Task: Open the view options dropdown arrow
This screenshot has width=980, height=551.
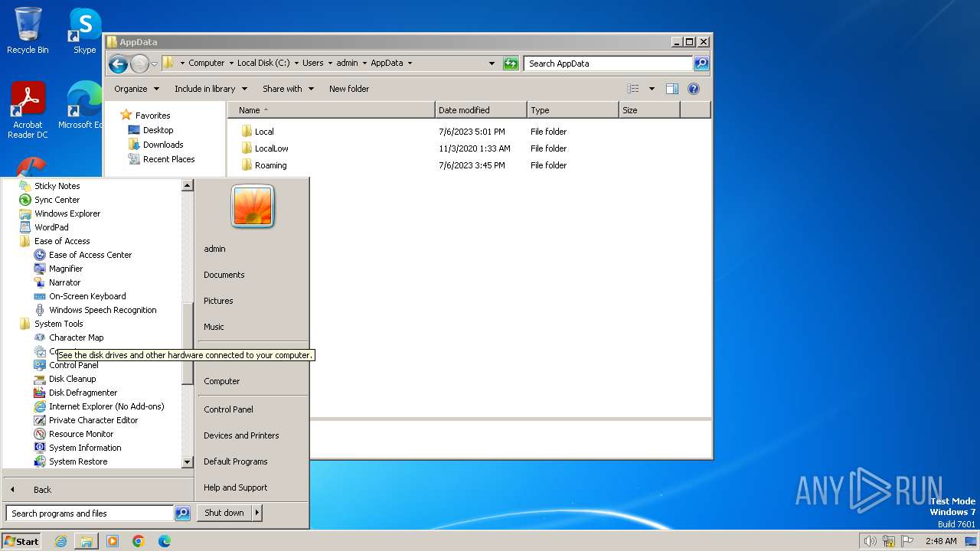Action: (652, 89)
